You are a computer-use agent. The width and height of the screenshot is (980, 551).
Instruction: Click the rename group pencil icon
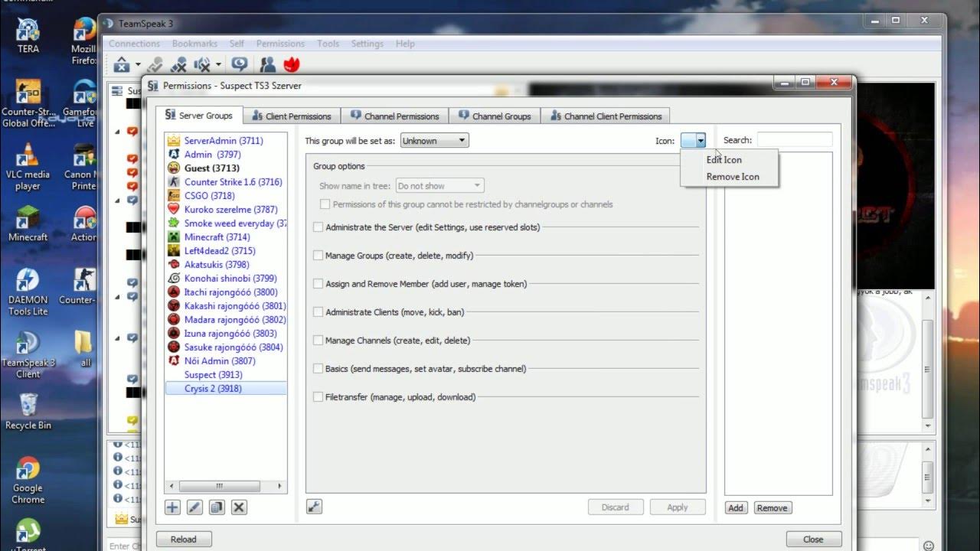click(x=194, y=507)
